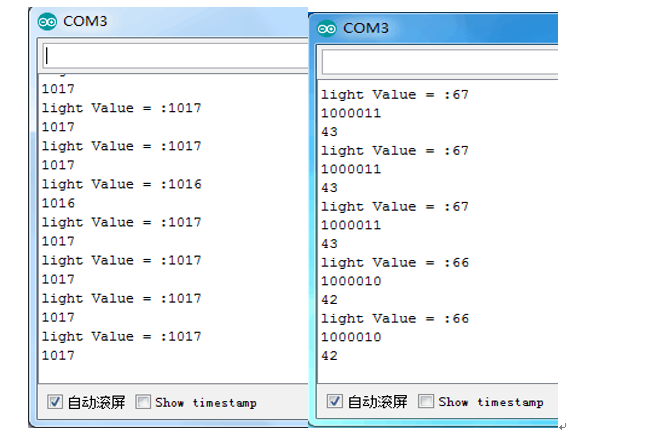
Task: Focus the serial send input field in right window
Action: 440,62
